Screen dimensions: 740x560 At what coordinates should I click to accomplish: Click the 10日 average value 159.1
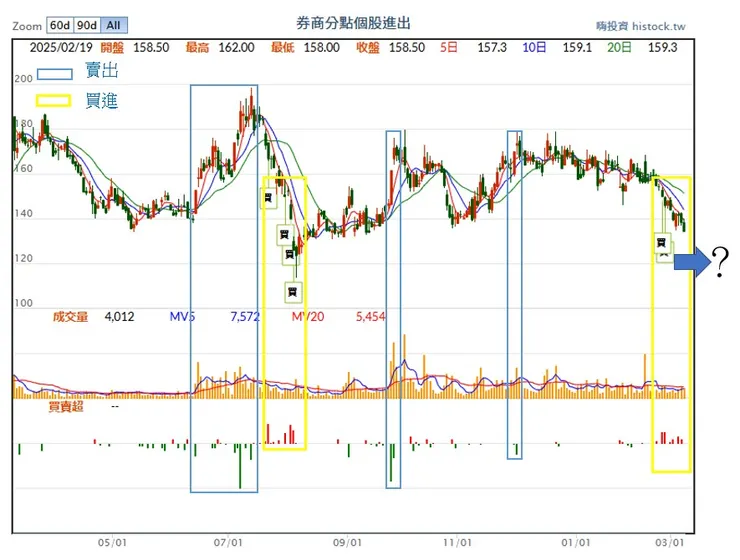coord(577,48)
